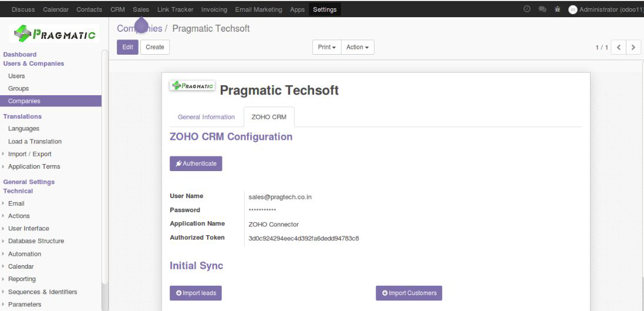This screenshot has width=644, height=311.
Task: Go to next record arrow
Action: click(x=633, y=47)
